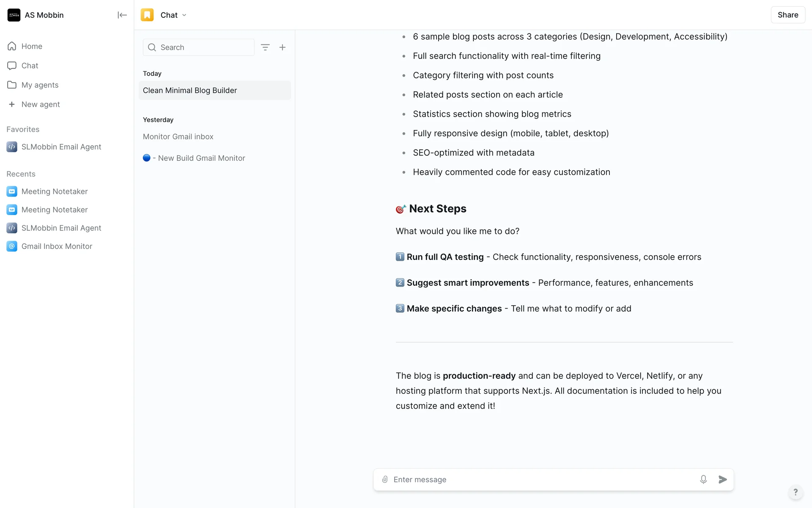Create a New agent
This screenshot has height=508, width=812.
(x=40, y=105)
